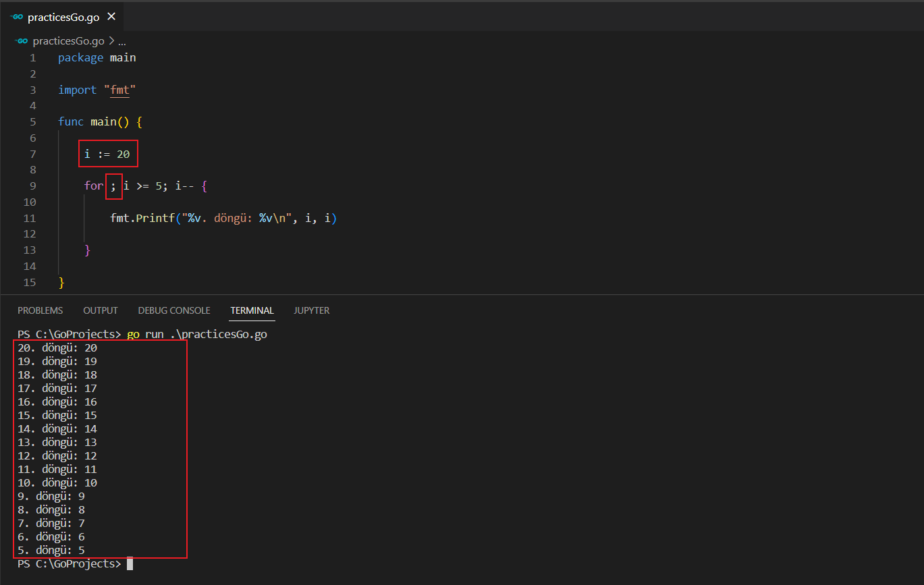924x585 pixels.
Task: Switch to the PROBLEMS panel tab
Action: point(40,310)
